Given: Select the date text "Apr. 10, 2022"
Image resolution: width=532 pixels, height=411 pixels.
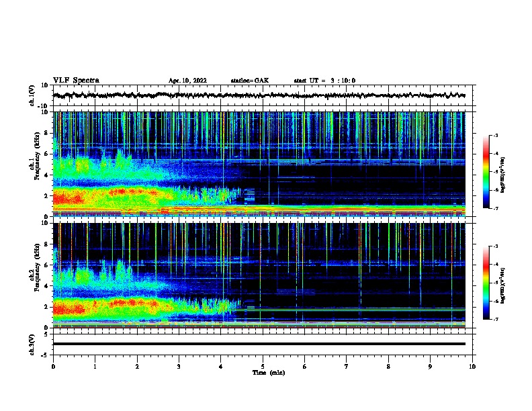Looking at the screenshot, I should coord(187,81).
